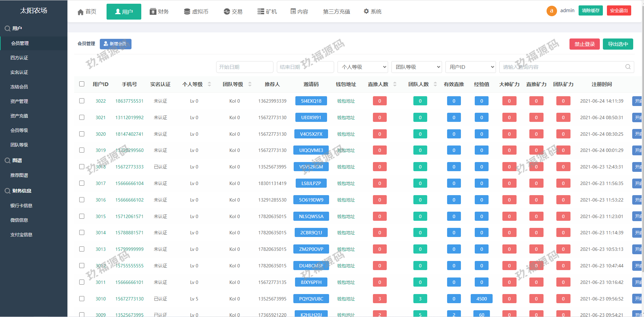Viewport: 644px width, 317px height.
Task: Sort by 直推人数 column arrows
Action: click(x=395, y=84)
